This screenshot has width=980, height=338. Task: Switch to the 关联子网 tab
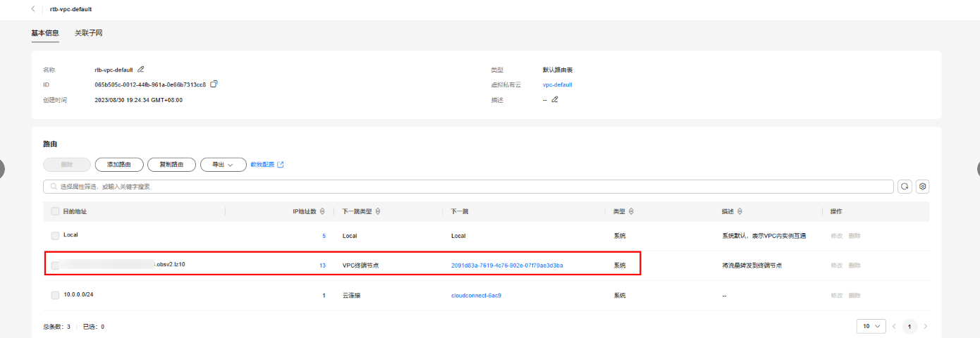[89, 33]
